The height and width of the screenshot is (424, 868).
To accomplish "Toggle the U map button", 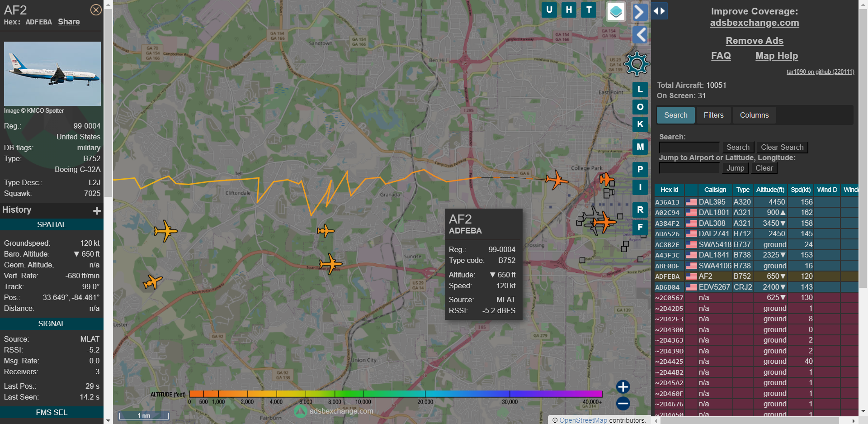I will (x=549, y=10).
